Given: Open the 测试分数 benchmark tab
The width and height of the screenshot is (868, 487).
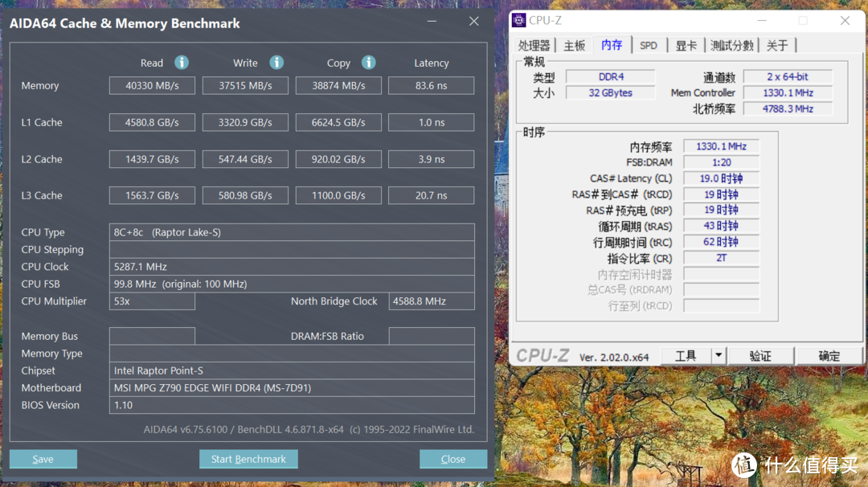Looking at the screenshot, I should click(731, 46).
